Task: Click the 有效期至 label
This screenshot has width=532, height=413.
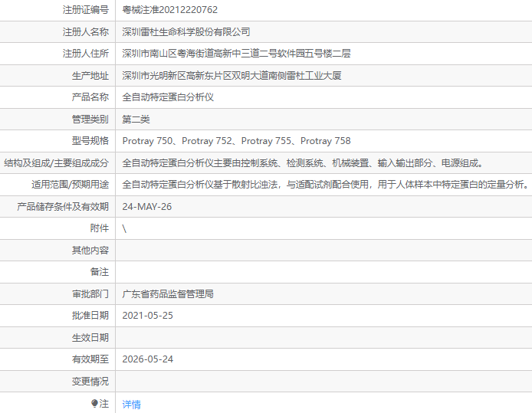Action: 90,359
